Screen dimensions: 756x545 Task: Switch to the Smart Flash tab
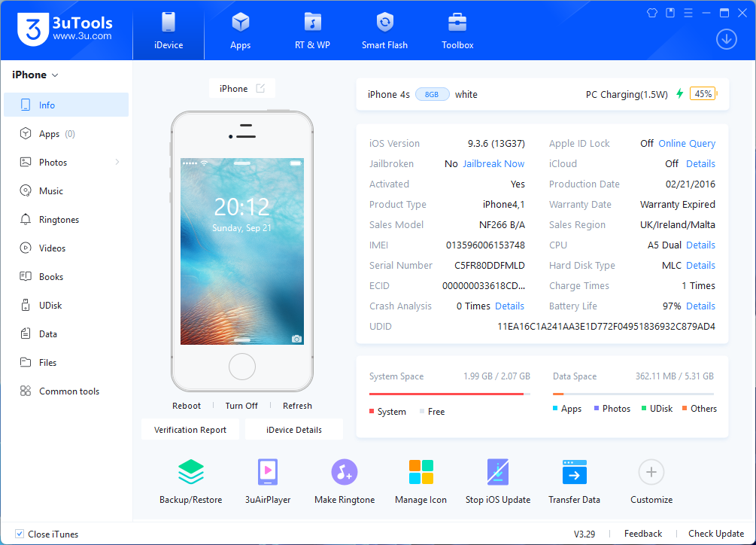click(384, 31)
